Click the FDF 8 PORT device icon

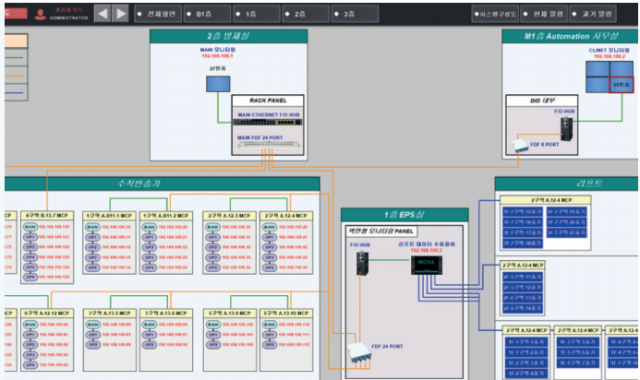click(520, 146)
